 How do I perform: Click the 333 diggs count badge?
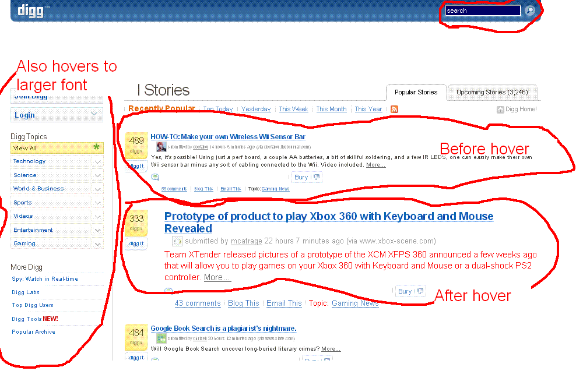[x=136, y=222]
